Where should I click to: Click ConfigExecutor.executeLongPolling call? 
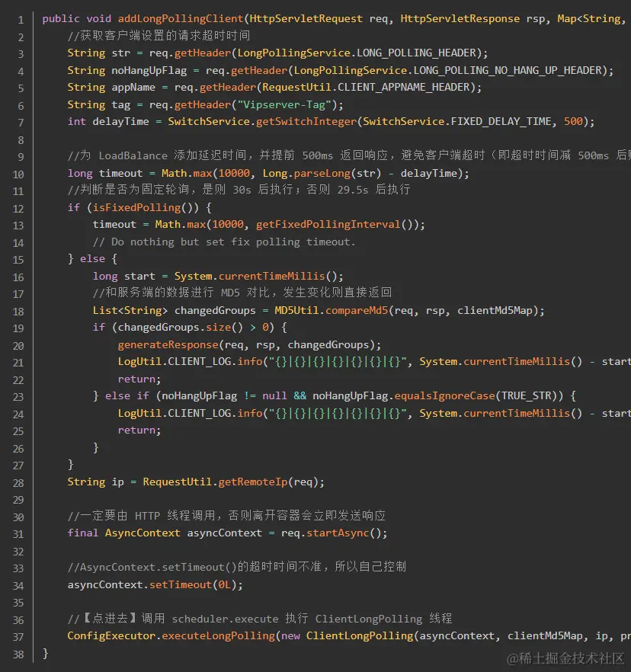tap(171, 636)
